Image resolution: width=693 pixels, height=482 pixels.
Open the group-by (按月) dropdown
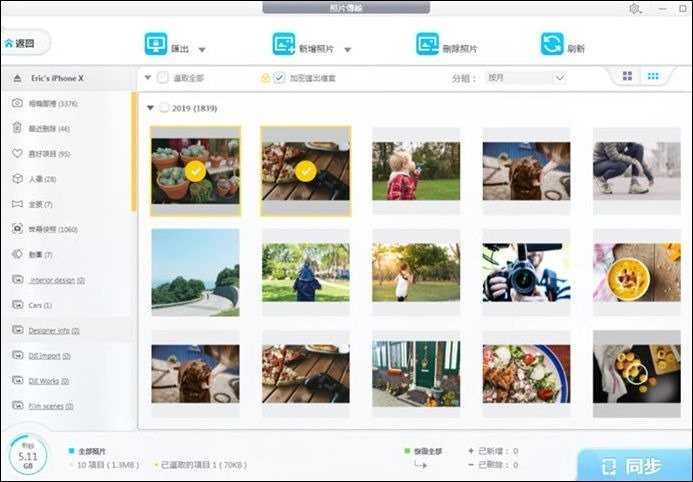pyautogui.click(x=525, y=77)
